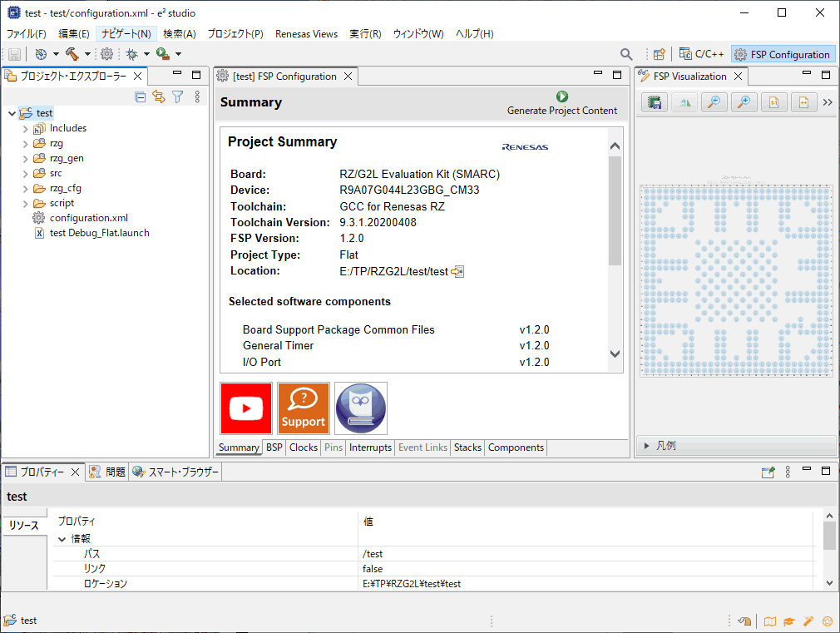Click Project Summary scrollbar down arrow
Viewport: 840px width, 633px height.
click(615, 354)
